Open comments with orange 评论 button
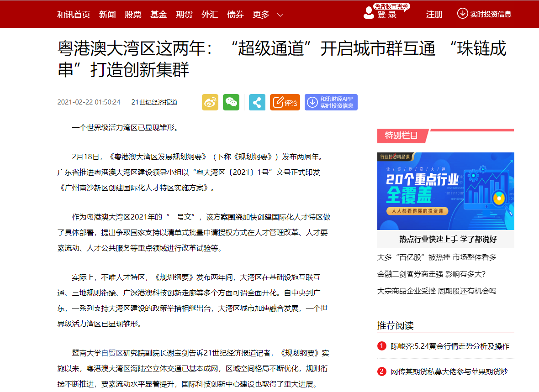 (x=285, y=102)
